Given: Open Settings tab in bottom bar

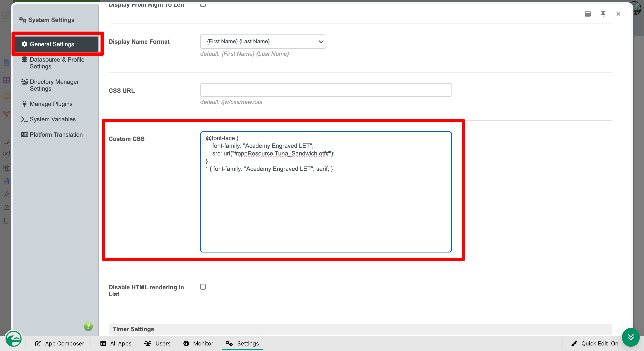Looking at the screenshot, I should click(x=243, y=344).
